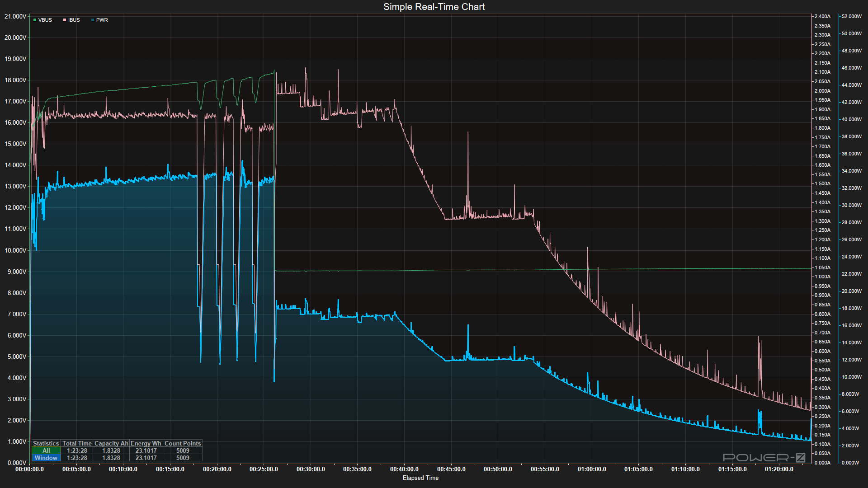Click the 01:10:00.0 time axis label
Viewport: 868px width, 488px height.
(x=685, y=469)
